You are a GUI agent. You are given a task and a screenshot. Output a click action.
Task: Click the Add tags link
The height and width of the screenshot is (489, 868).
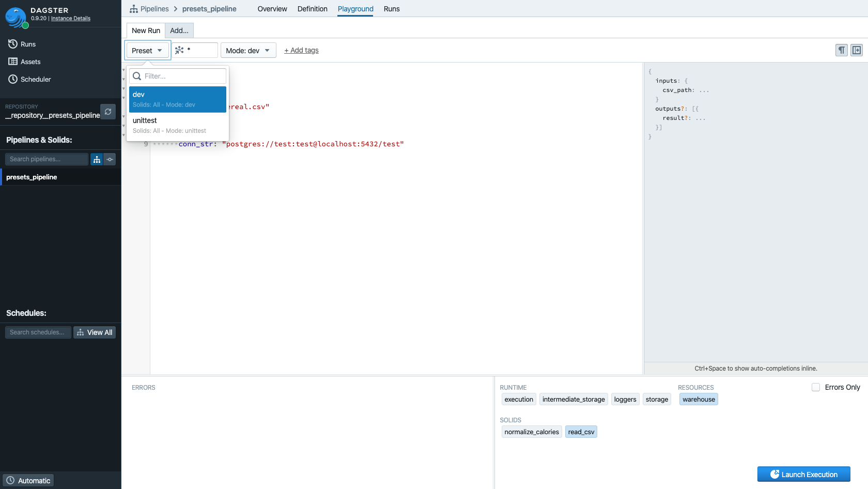[x=301, y=50]
